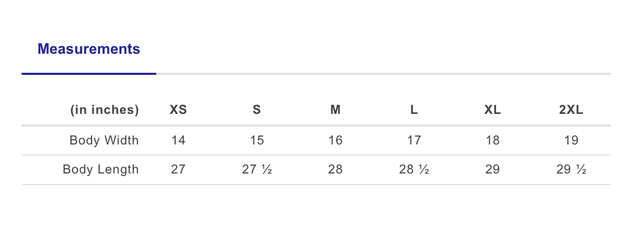Click the L body width value 17

coord(414,140)
